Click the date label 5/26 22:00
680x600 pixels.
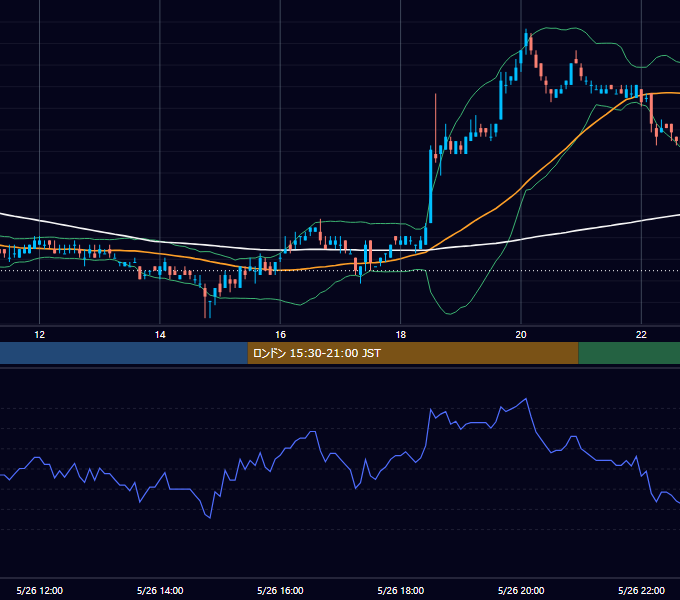click(641, 590)
